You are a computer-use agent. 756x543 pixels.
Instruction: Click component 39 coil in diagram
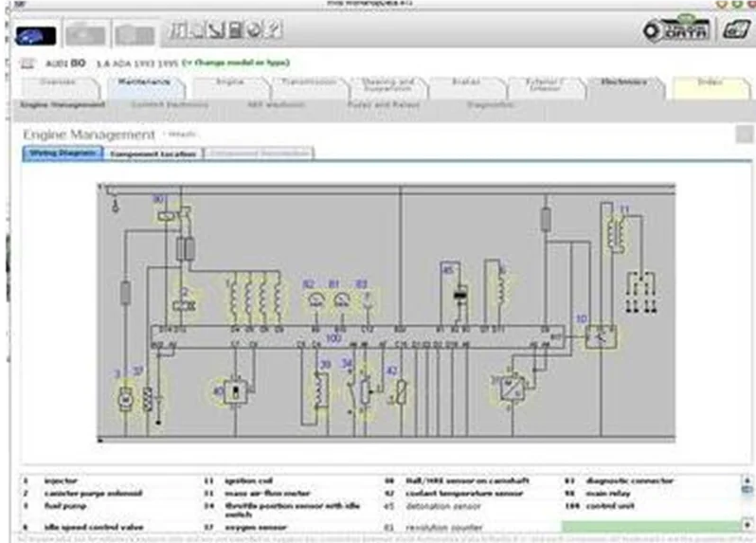coord(320,389)
